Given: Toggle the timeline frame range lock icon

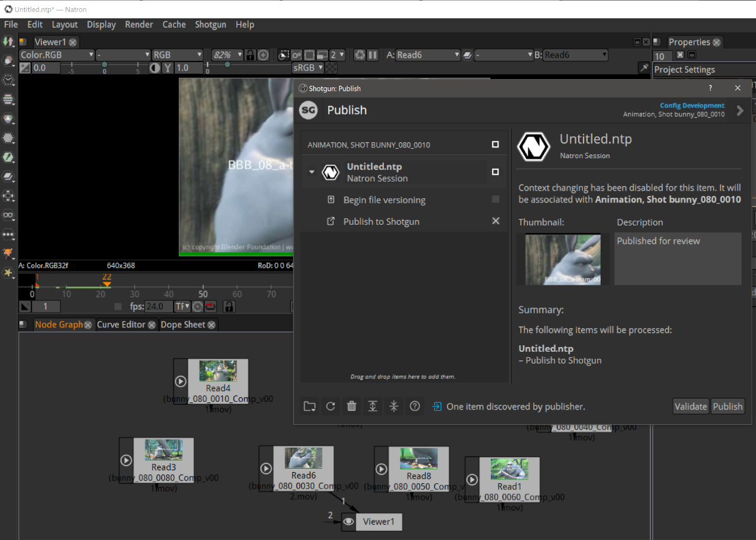Looking at the screenshot, I should click(229, 306).
